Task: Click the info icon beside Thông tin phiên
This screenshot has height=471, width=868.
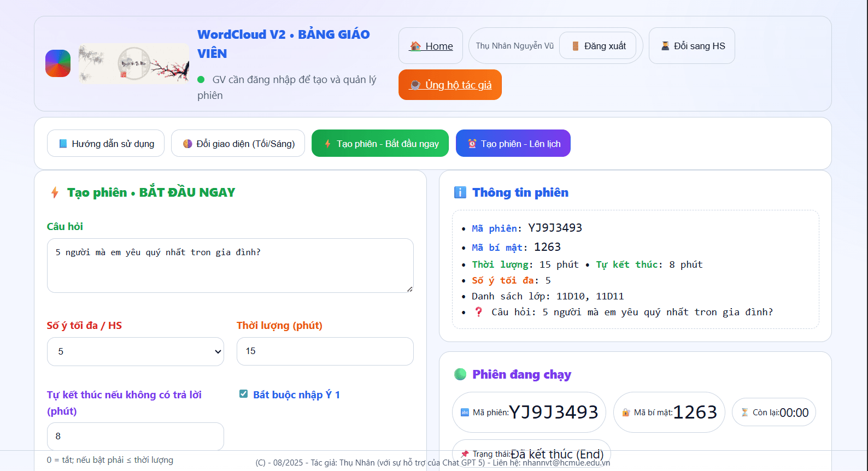Action: (460, 192)
